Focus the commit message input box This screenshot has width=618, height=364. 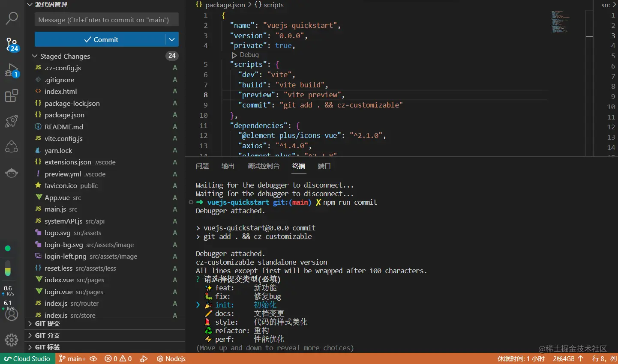(106, 20)
